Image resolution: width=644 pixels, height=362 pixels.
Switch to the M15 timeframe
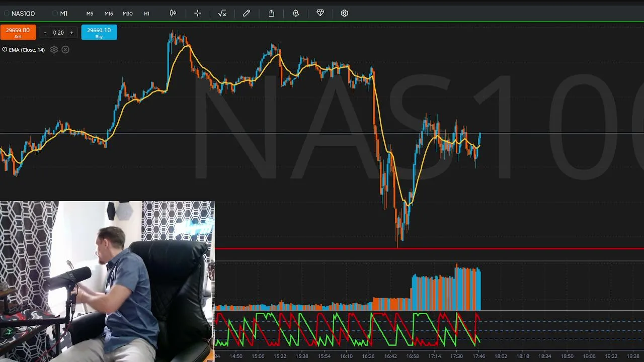click(x=109, y=14)
